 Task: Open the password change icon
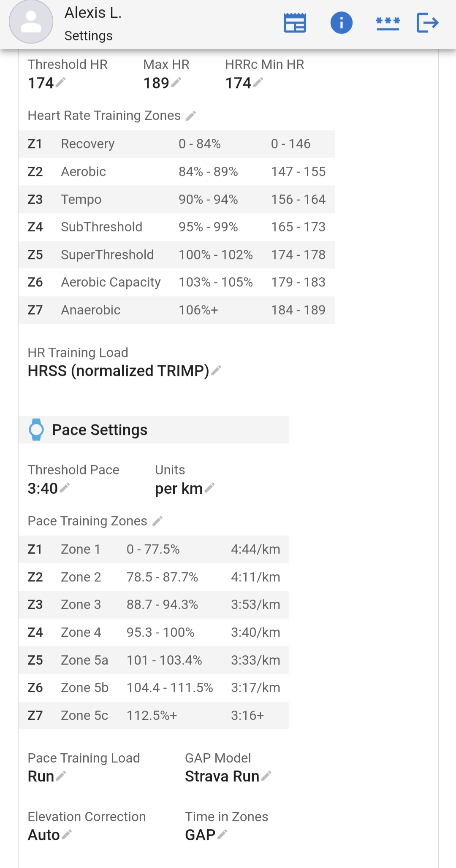(388, 23)
